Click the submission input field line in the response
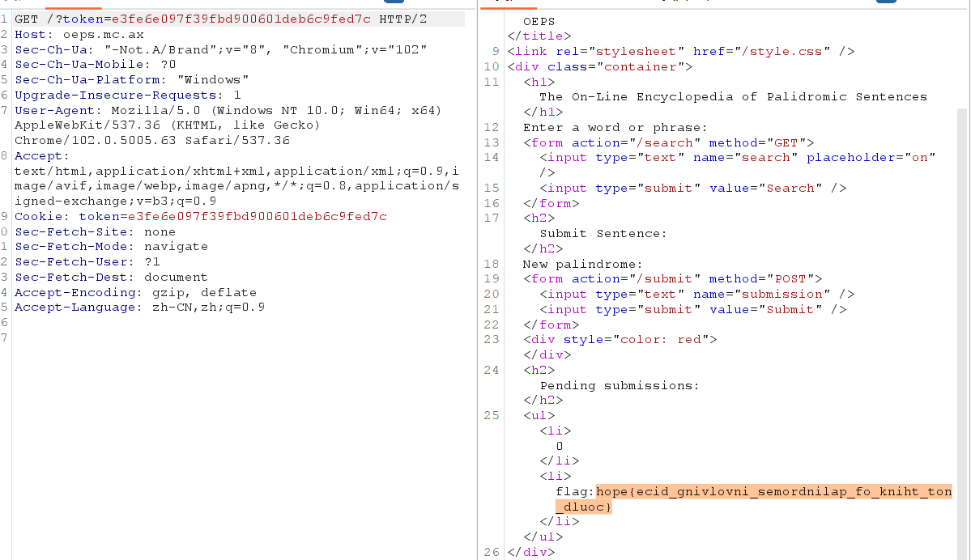 (692, 294)
